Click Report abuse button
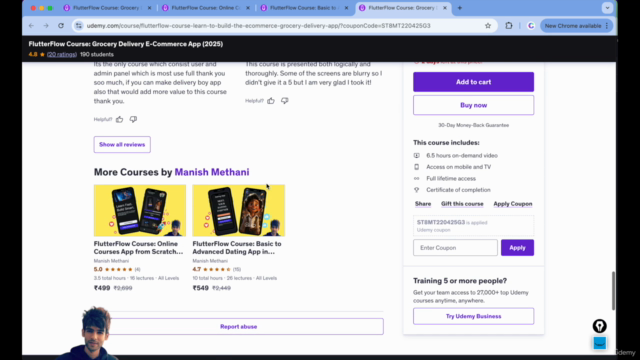The image size is (640, 360). [x=239, y=327]
